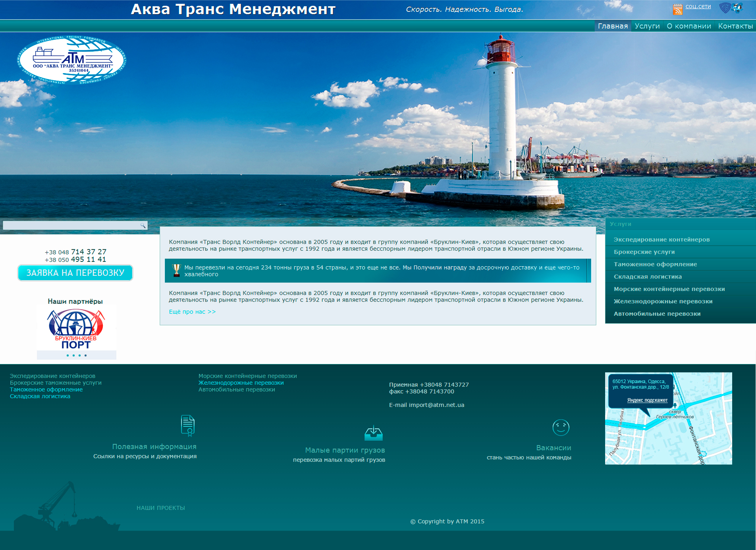This screenshot has width=756, height=550.
Task: Click the smiley face icon above Вакансии
Action: coord(561,428)
